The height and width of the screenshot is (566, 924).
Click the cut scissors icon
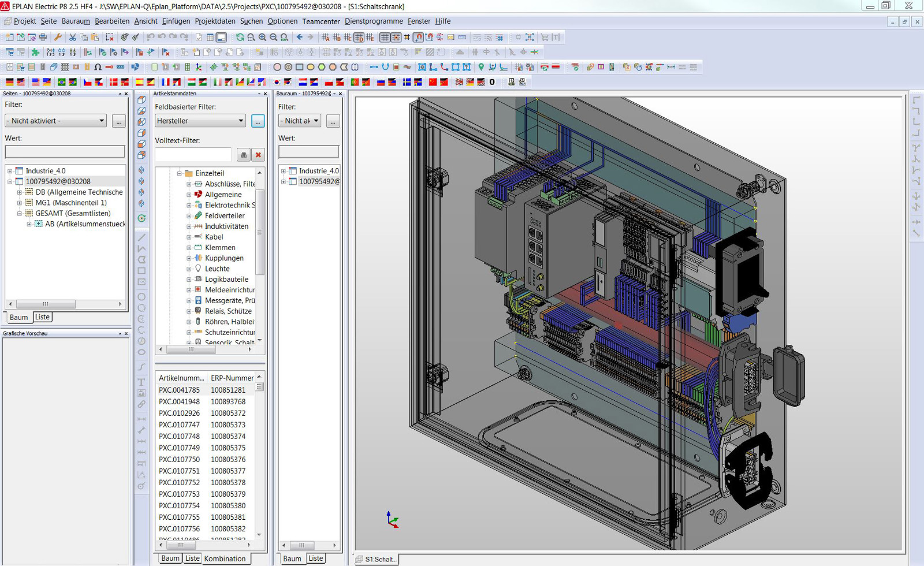click(73, 38)
